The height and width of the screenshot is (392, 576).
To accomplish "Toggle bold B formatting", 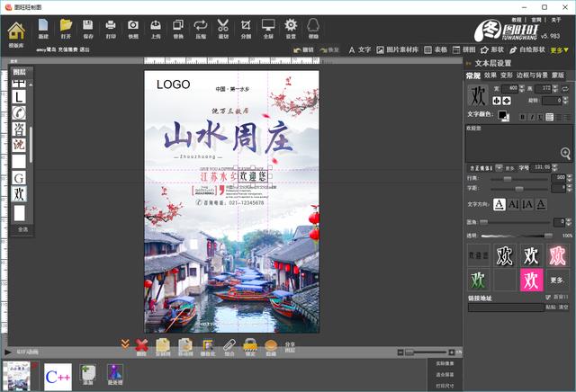I will pos(523,117).
